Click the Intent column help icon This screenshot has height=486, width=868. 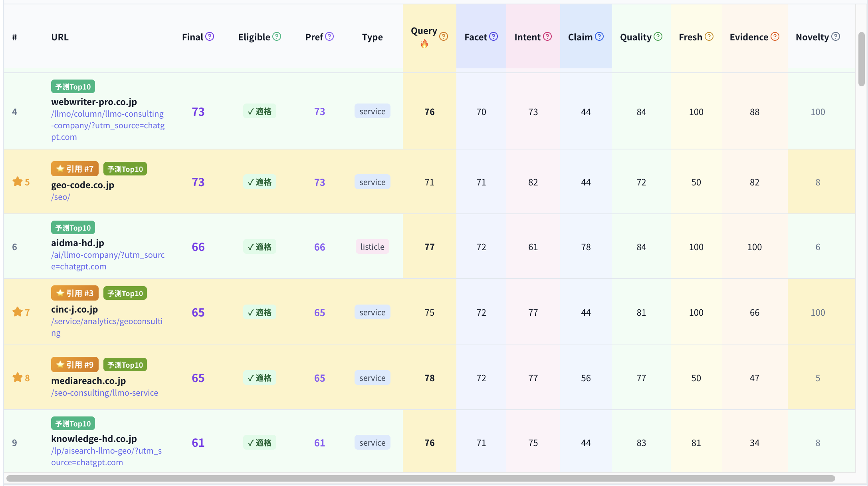[x=547, y=37]
